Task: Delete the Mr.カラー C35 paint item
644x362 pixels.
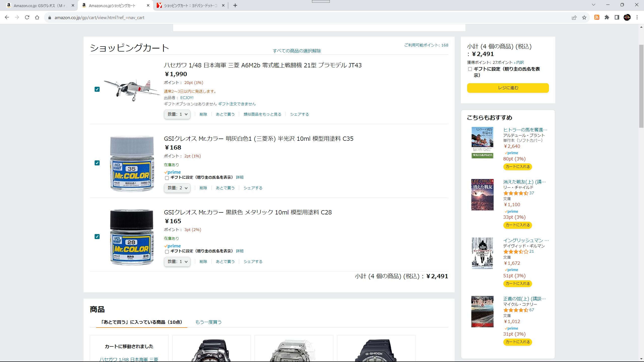Action: click(203, 188)
